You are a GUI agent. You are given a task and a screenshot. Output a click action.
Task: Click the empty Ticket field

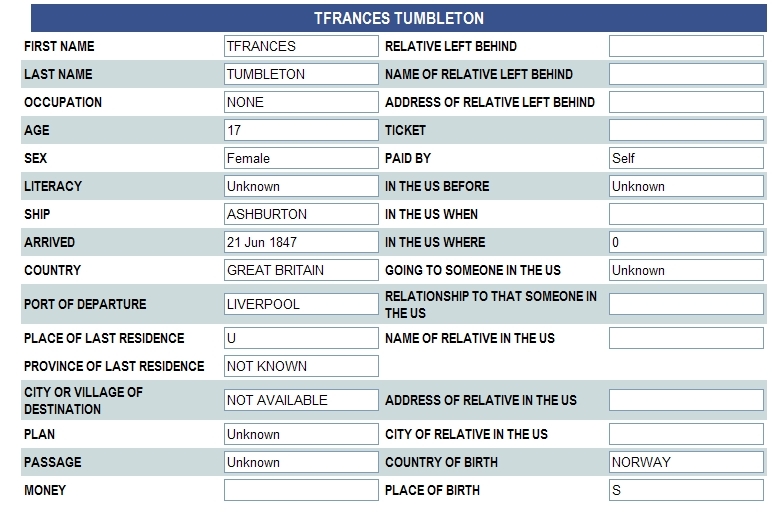[686, 130]
